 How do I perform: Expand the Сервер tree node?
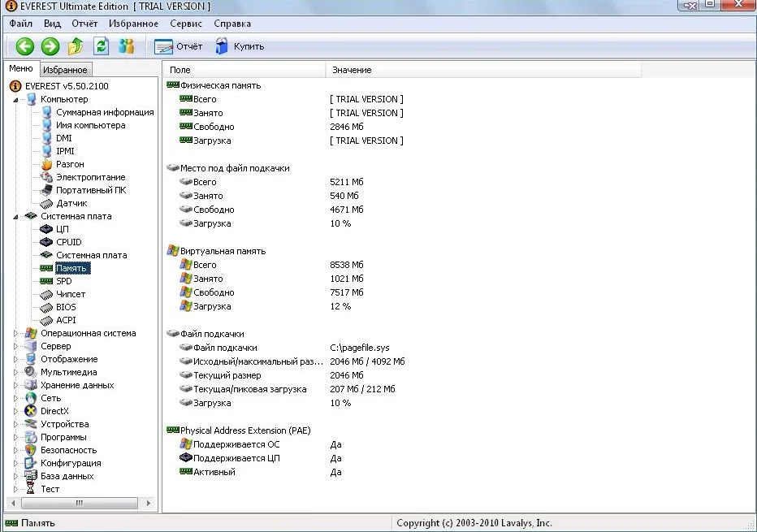coord(15,346)
